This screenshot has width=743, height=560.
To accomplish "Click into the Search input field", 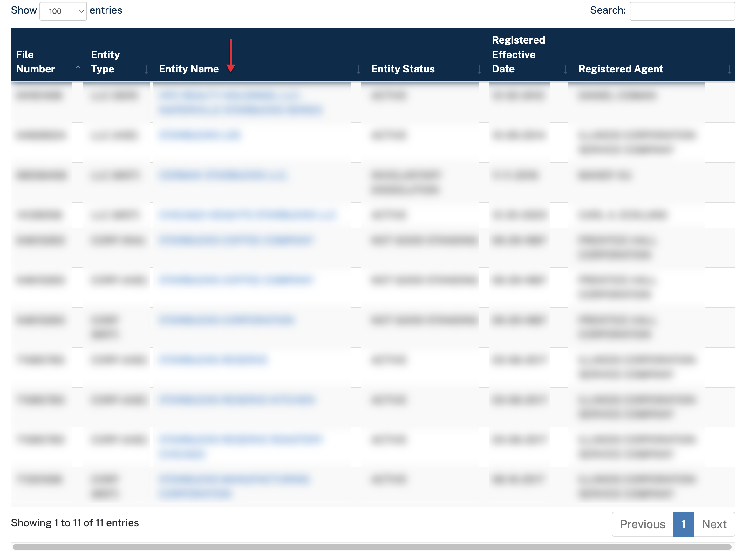I will tap(682, 11).
